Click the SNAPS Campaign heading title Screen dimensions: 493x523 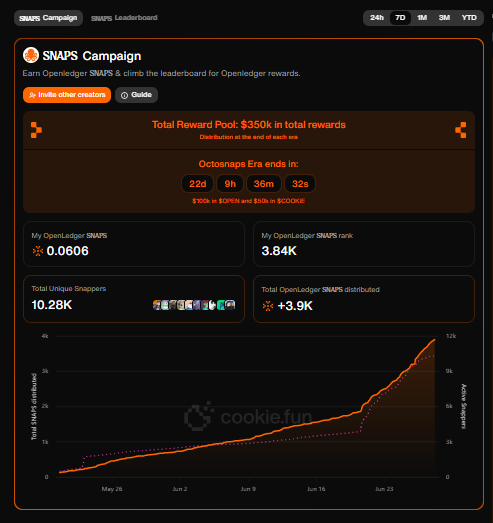click(92, 56)
